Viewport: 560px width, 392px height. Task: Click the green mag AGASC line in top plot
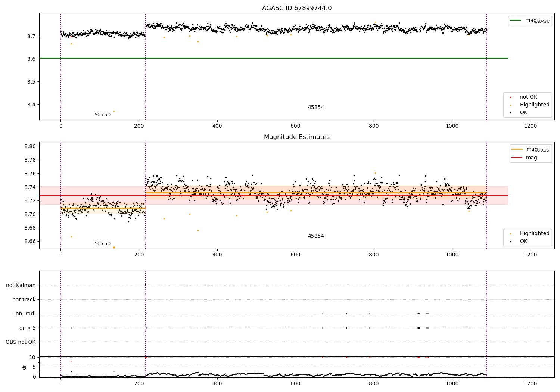tap(273, 58)
